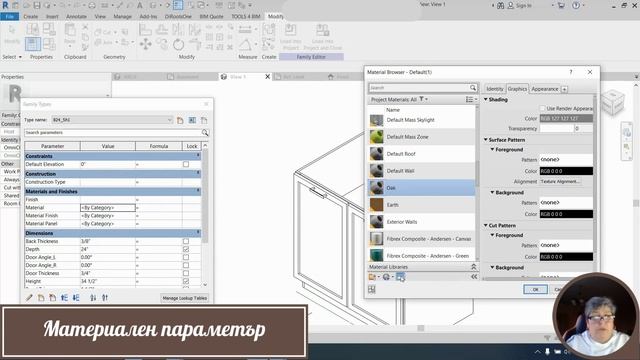Click Cut Pattern Foreground Color black swatch
Image resolution: width=640 pixels, height=360 pixels.
click(566, 257)
